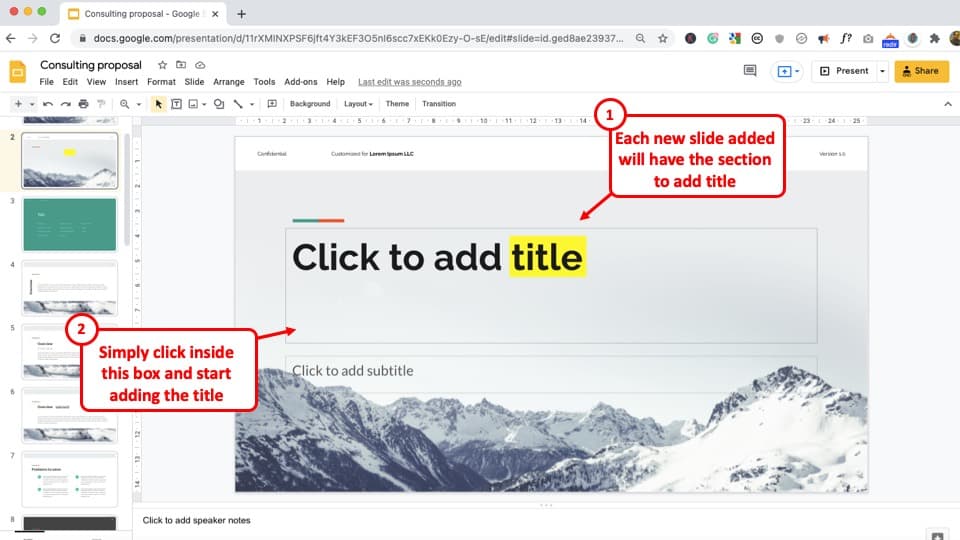Click the document title Consulting proposal
The width and height of the screenshot is (960, 540).
[x=91, y=65]
